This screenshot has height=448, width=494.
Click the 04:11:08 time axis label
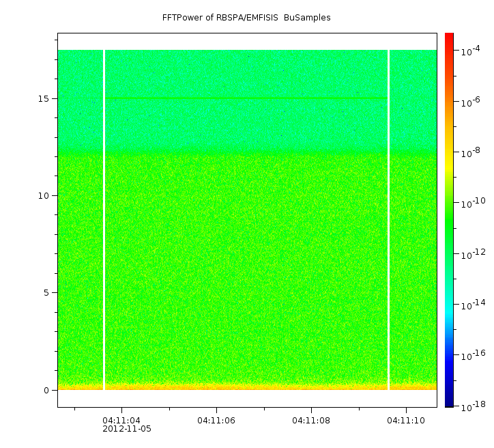pyautogui.click(x=311, y=420)
